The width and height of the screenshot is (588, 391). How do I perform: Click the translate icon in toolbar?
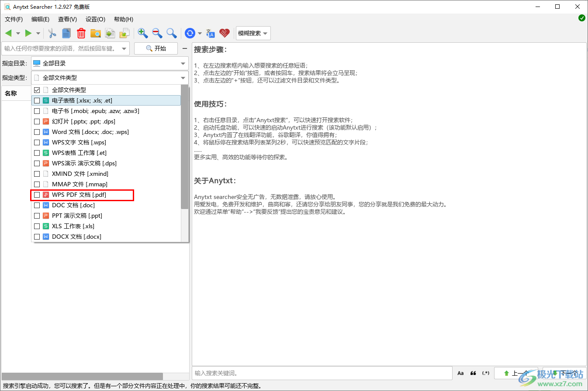211,33
